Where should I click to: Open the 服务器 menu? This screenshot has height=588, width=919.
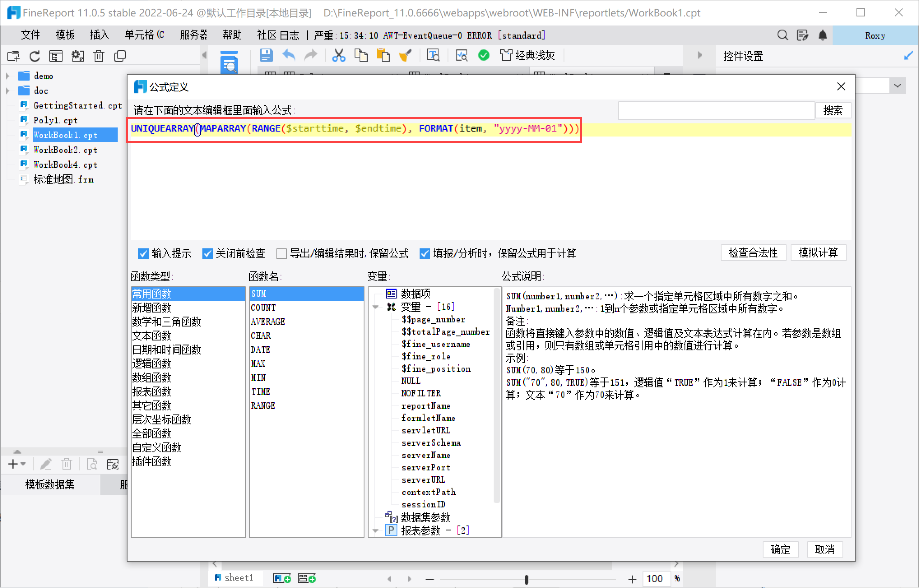click(x=193, y=35)
